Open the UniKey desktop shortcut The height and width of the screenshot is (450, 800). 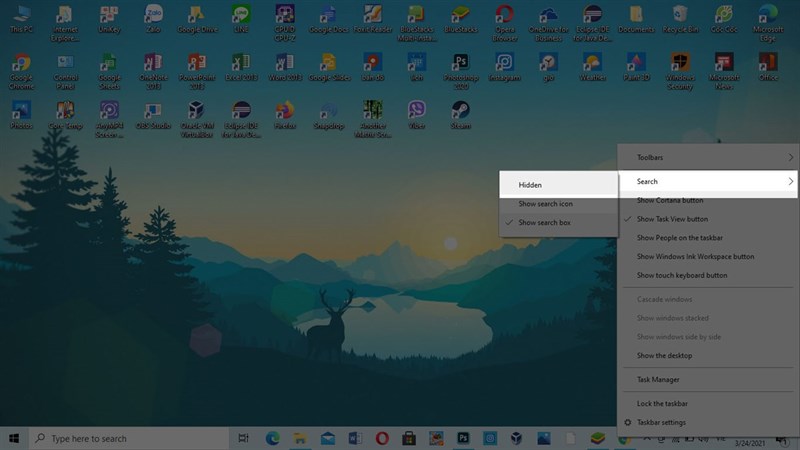(x=109, y=19)
